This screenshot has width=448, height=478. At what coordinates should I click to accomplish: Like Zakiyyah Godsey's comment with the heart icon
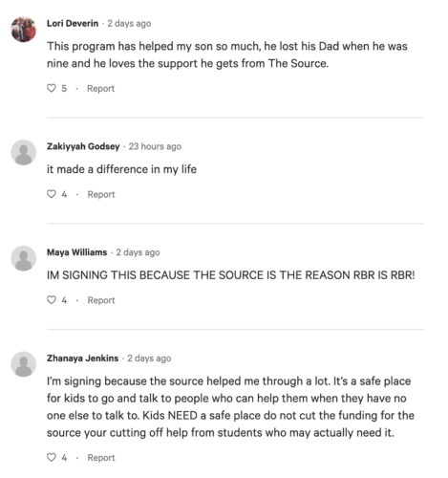[52, 194]
